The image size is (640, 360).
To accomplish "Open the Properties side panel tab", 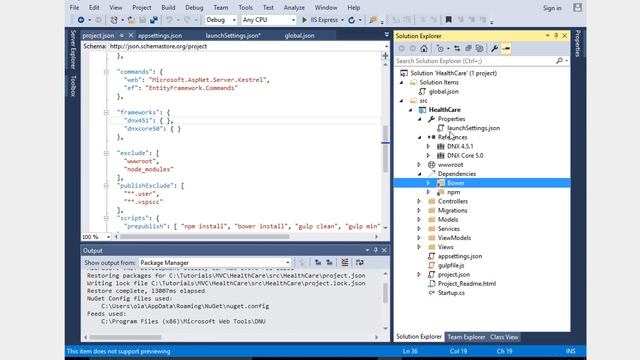I will tap(578, 43).
